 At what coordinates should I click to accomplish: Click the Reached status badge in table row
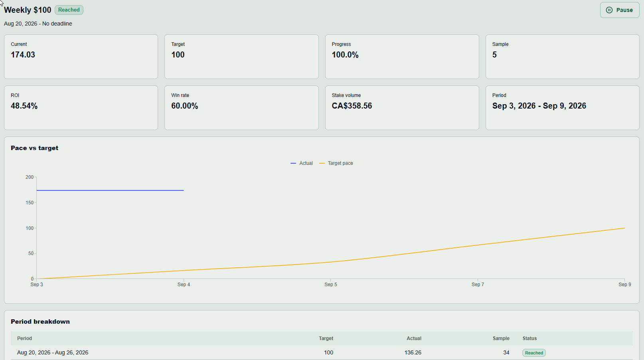(534, 353)
